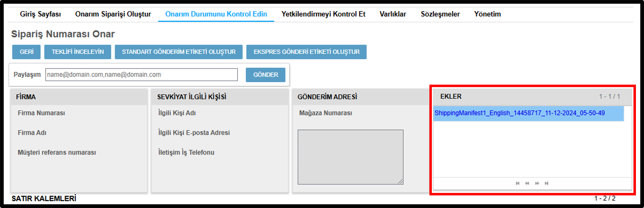
Task: Click the text area resize handle
Action: coord(400,182)
